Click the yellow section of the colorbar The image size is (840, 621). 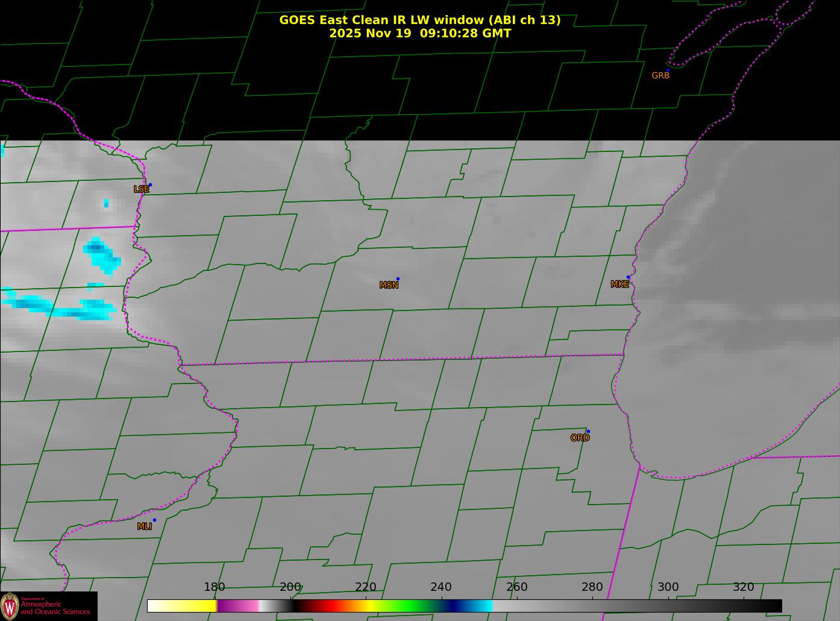pyautogui.click(x=193, y=605)
